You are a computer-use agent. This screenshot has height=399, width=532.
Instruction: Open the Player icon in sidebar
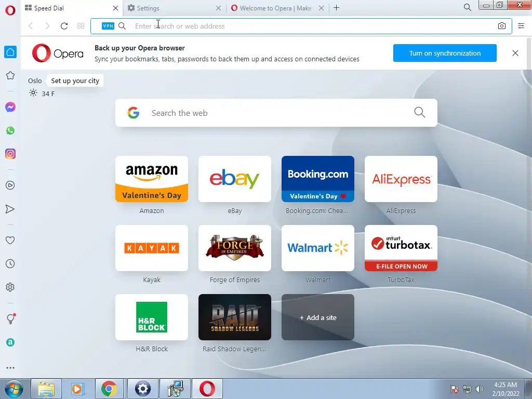click(10, 185)
